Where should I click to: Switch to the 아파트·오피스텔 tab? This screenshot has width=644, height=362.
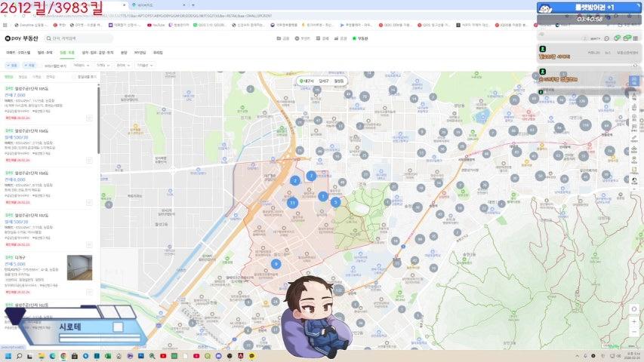pos(18,53)
